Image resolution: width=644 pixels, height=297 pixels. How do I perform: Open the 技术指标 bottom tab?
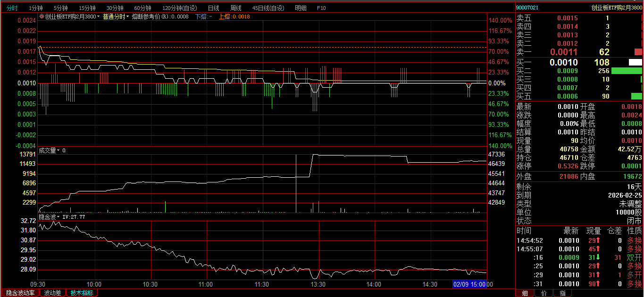click(x=82, y=293)
